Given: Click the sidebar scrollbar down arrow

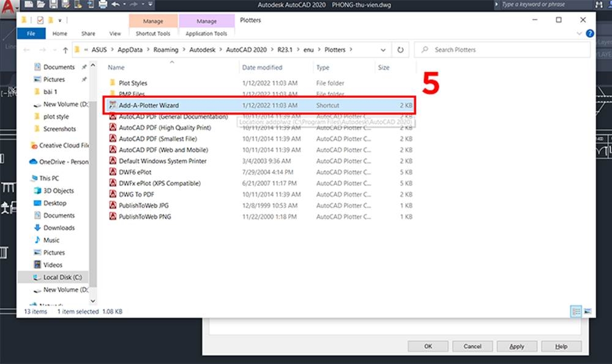Looking at the screenshot, I should [93, 300].
